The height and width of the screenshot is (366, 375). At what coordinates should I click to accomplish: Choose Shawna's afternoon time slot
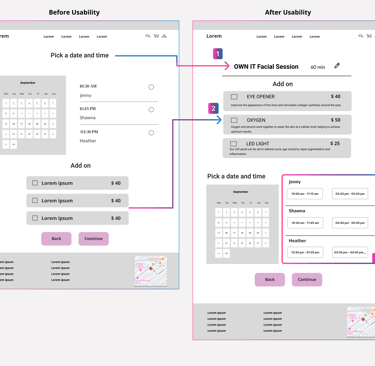click(350, 223)
